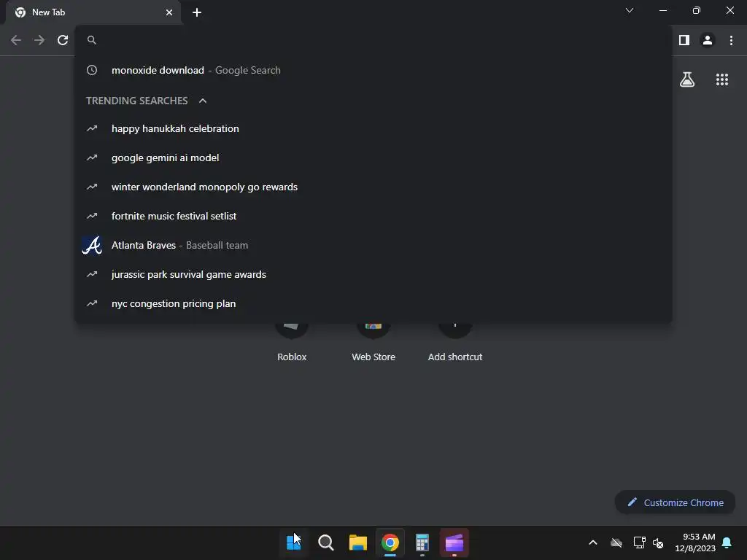Select 'happy hanukkah celebration' suggestion
This screenshot has width=747, height=560.
(373, 128)
